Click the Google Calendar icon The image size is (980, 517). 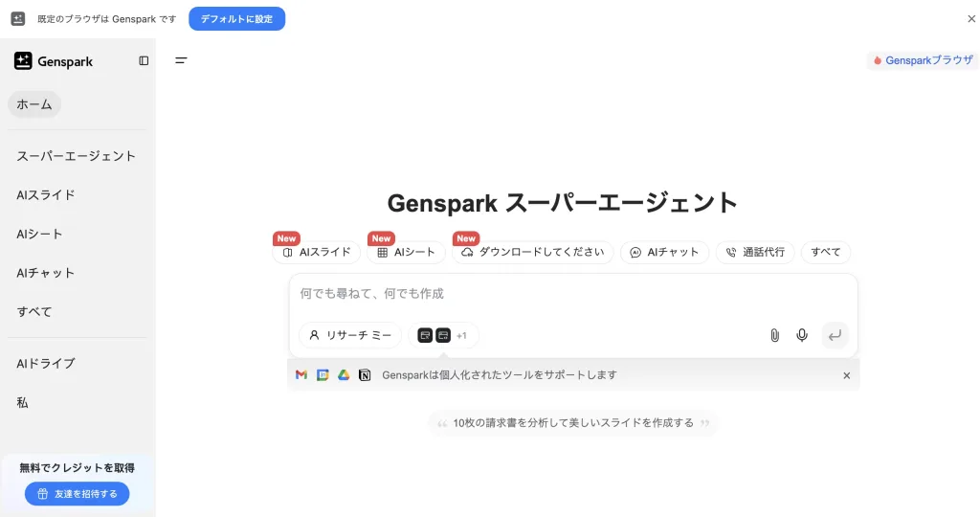coord(323,375)
